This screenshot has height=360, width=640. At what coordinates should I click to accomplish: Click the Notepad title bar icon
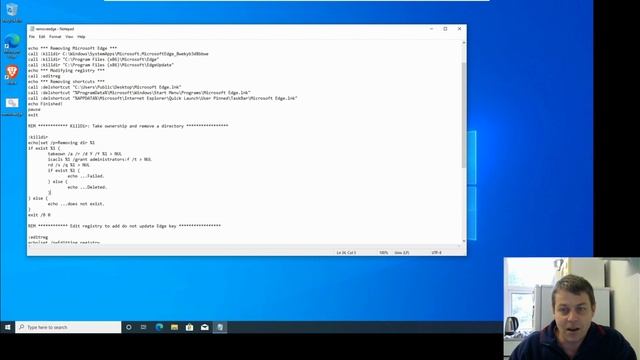pyautogui.click(x=32, y=29)
